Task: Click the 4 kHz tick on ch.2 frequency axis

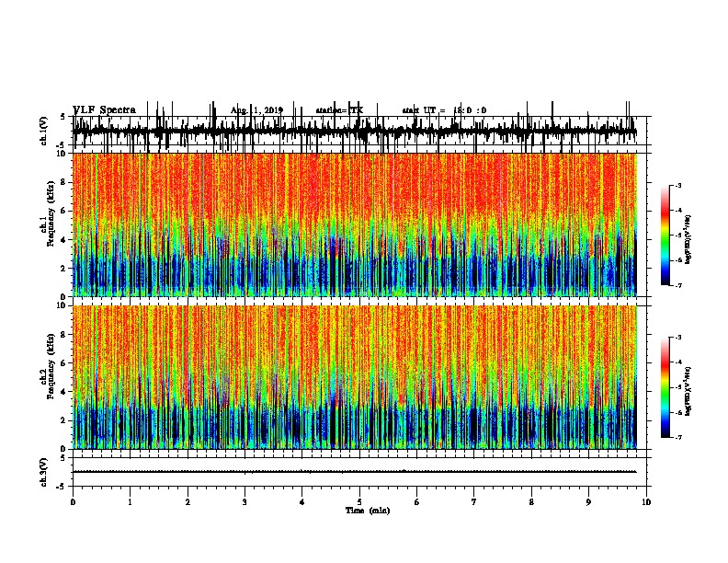Action: [64, 392]
